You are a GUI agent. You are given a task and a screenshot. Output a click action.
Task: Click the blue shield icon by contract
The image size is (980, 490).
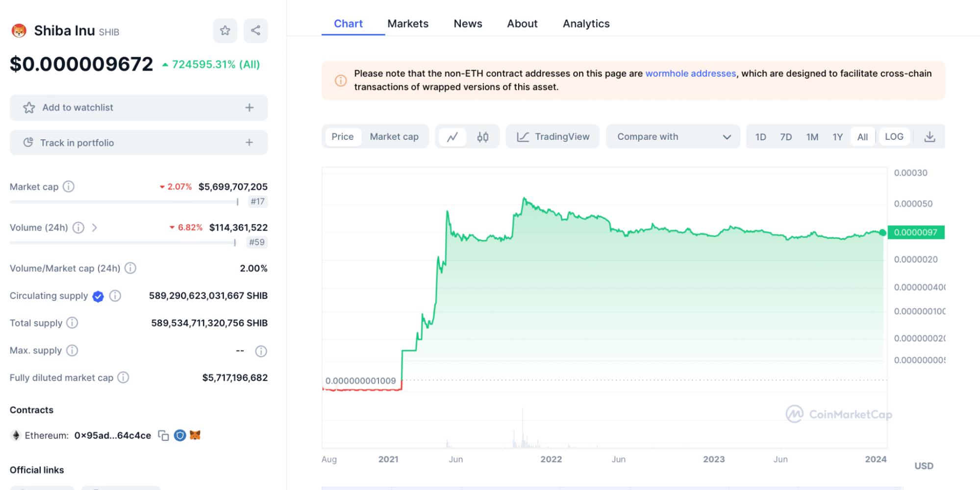point(180,435)
